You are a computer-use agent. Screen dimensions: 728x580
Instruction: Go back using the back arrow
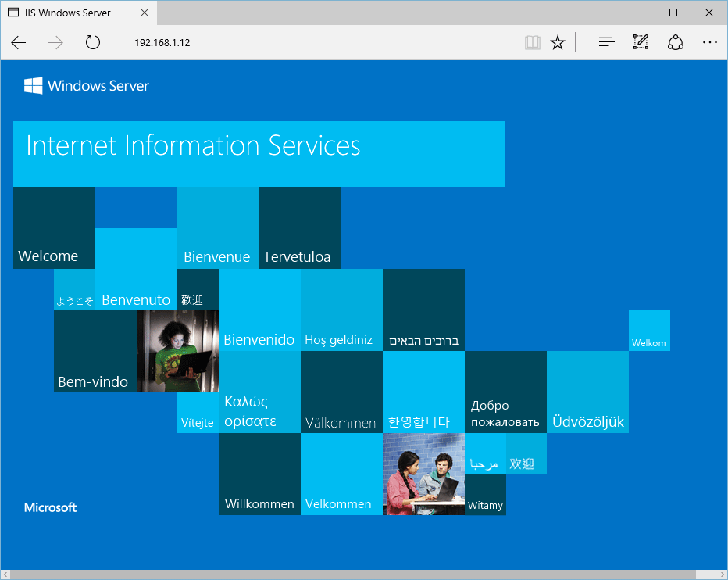18,42
